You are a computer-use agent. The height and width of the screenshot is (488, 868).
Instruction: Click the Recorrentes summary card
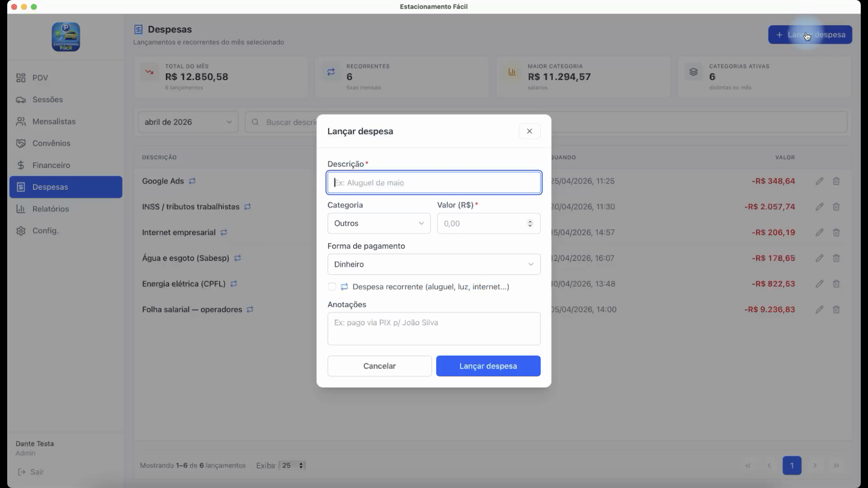402,77
